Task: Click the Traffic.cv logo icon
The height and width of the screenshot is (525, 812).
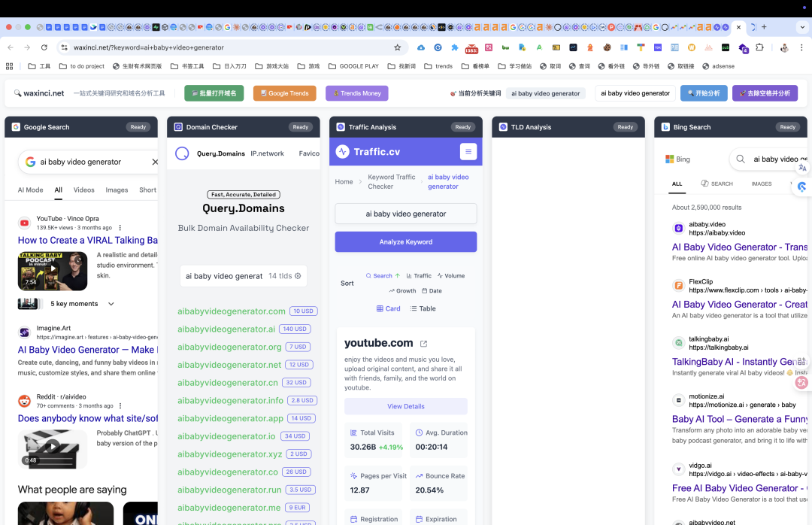Action: point(342,151)
